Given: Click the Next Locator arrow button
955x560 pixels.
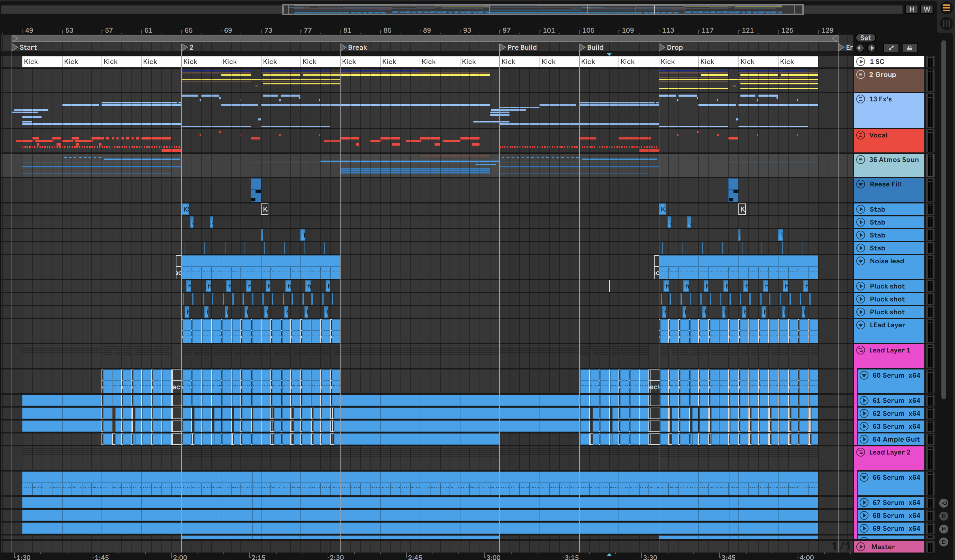Looking at the screenshot, I should [x=871, y=48].
